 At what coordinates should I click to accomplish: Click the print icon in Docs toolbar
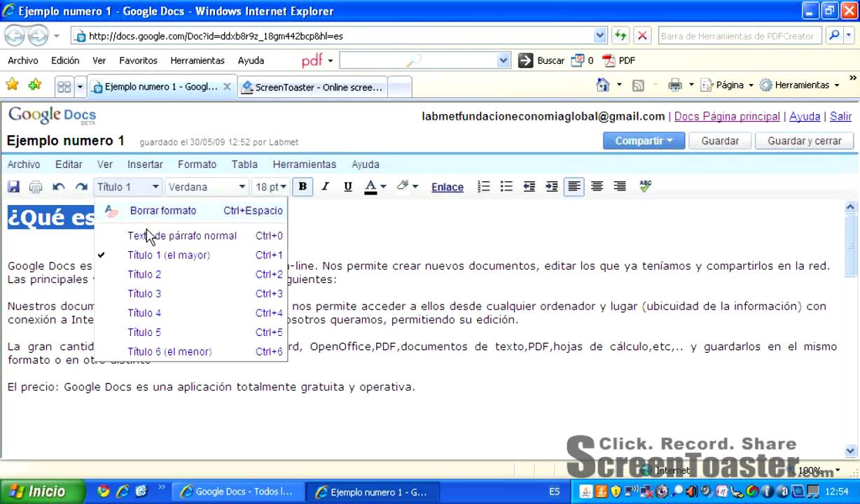tap(36, 187)
